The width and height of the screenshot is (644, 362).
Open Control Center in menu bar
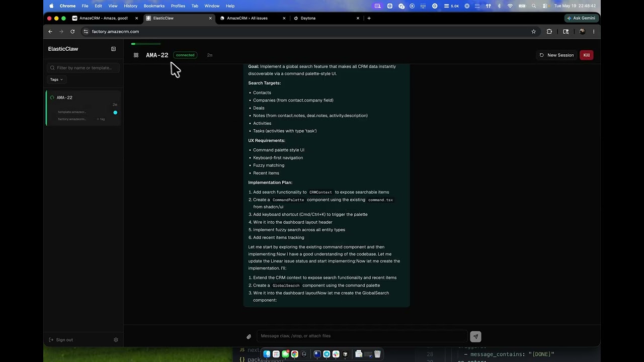click(x=544, y=6)
